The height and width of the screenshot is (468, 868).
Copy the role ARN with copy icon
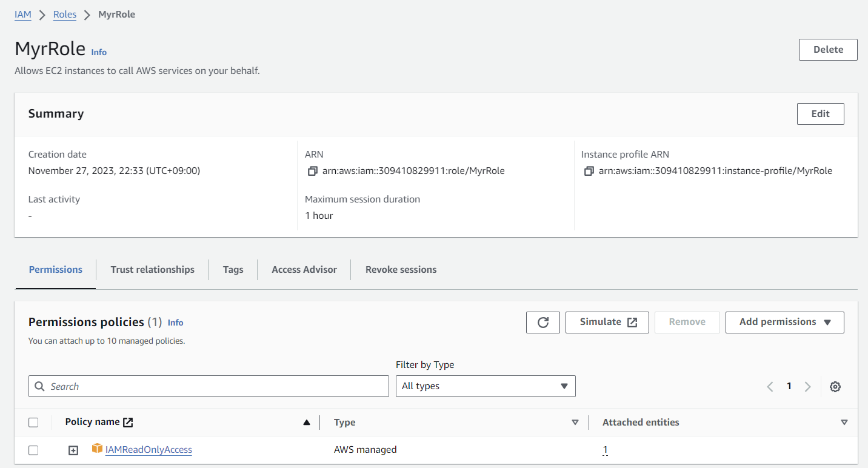click(312, 172)
